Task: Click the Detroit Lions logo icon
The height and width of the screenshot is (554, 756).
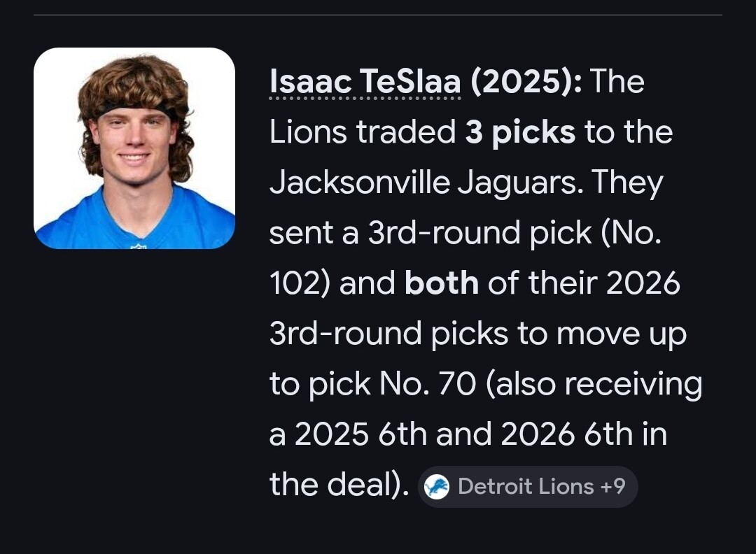Action: (x=437, y=486)
